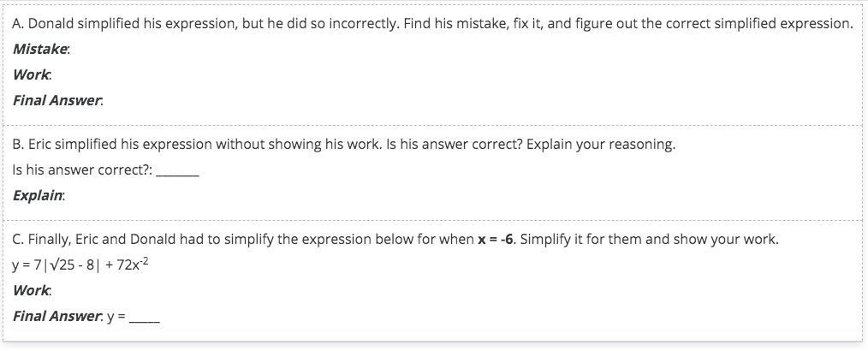The height and width of the screenshot is (351, 868).
Task: Click the question Is his answer correct?
Action: pyautogui.click(x=82, y=170)
